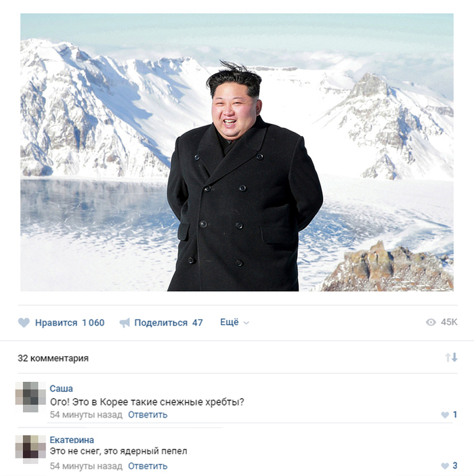
Task: Click the eye views icon
Action: (431, 322)
